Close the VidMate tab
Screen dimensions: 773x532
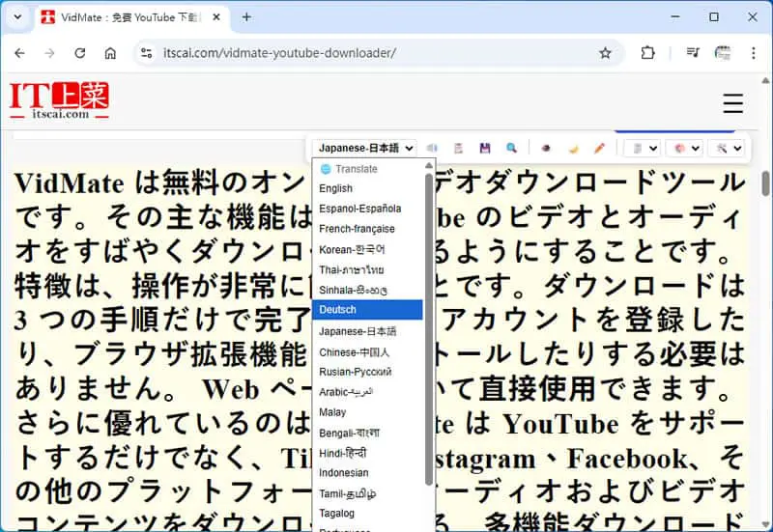tap(216, 17)
